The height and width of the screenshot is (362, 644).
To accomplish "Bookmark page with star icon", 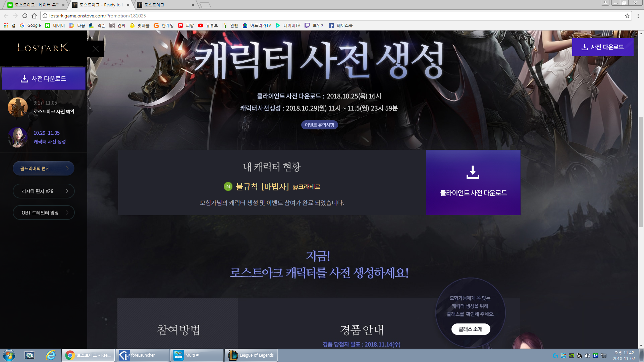I will (627, 16).
